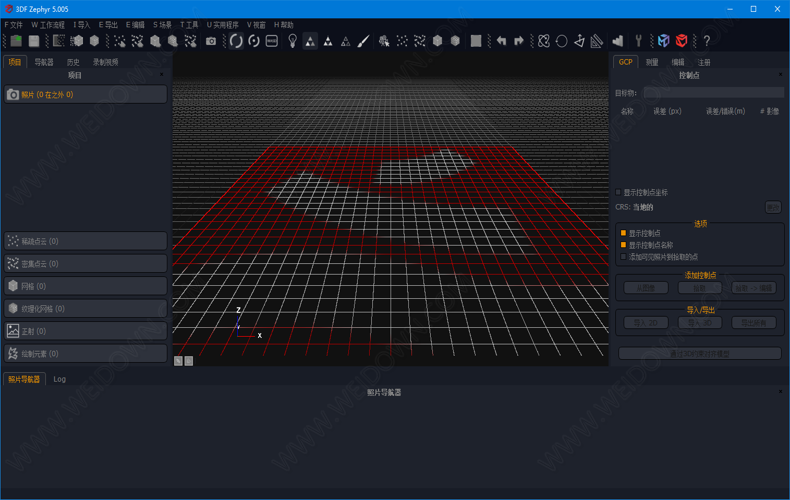
Task: Click the New Project icon with green dot
Action: tap(16, 41)
